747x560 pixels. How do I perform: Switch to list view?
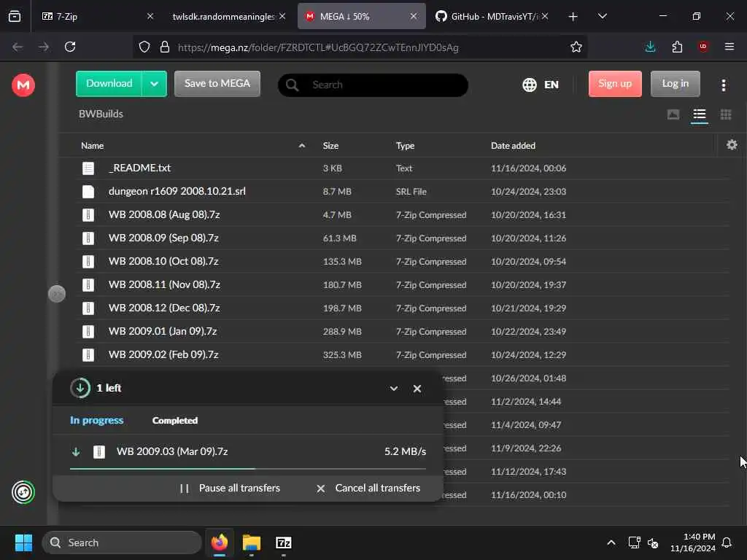pos(700,114)
